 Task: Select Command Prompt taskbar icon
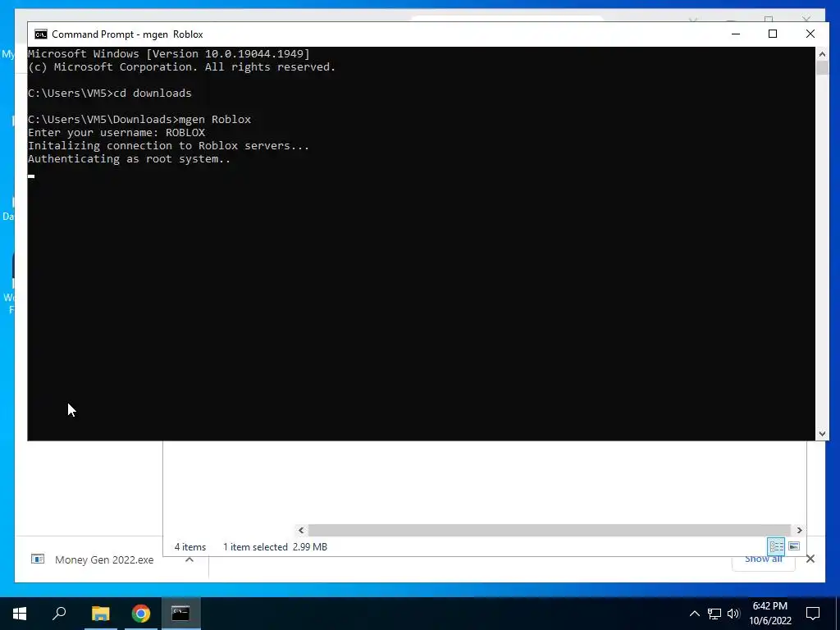click(180, 614)
